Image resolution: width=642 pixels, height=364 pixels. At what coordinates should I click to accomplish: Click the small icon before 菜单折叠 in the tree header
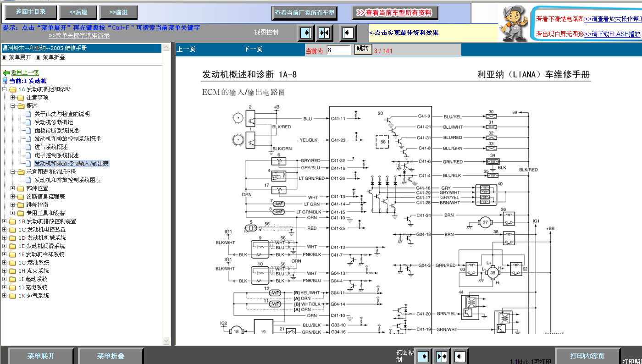[38, 57]
